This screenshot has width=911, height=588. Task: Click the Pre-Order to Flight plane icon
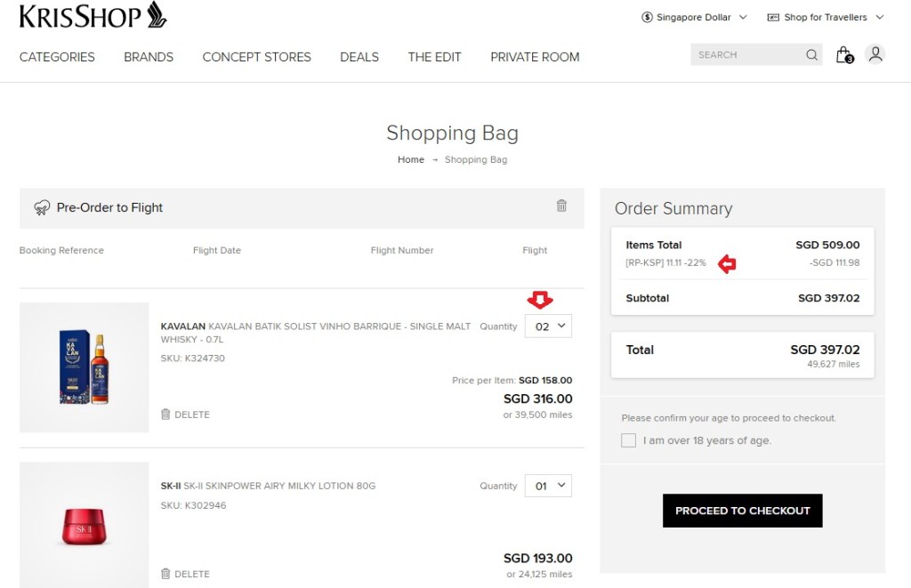click(42, 207)
